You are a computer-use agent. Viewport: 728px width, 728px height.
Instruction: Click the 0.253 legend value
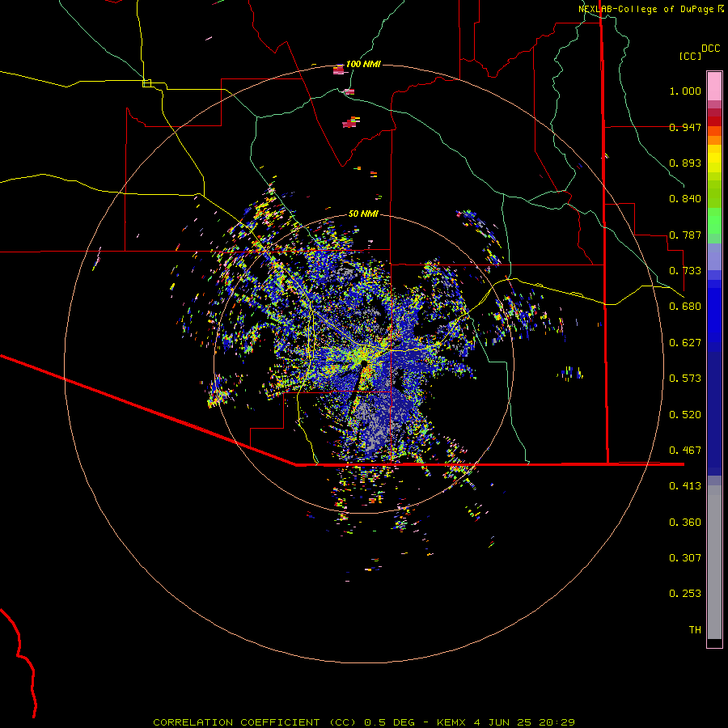coord(685,594)
